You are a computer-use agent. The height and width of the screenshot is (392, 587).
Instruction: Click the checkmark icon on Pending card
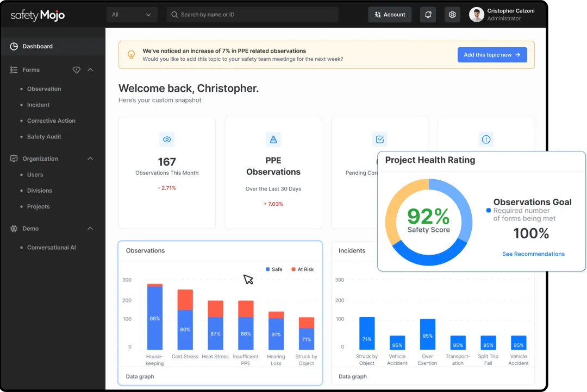(x=379, y=140)
